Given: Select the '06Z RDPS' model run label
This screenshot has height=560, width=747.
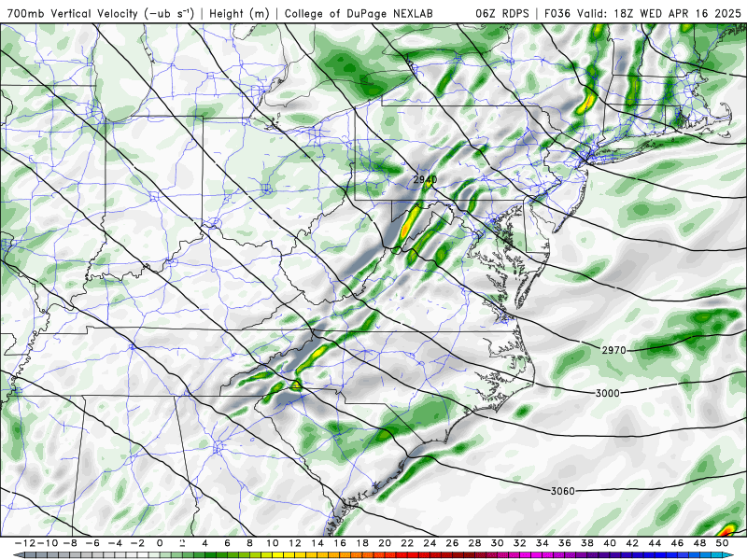Looking at the screenshot, I should pyautogui.click(x=502, y=14).
